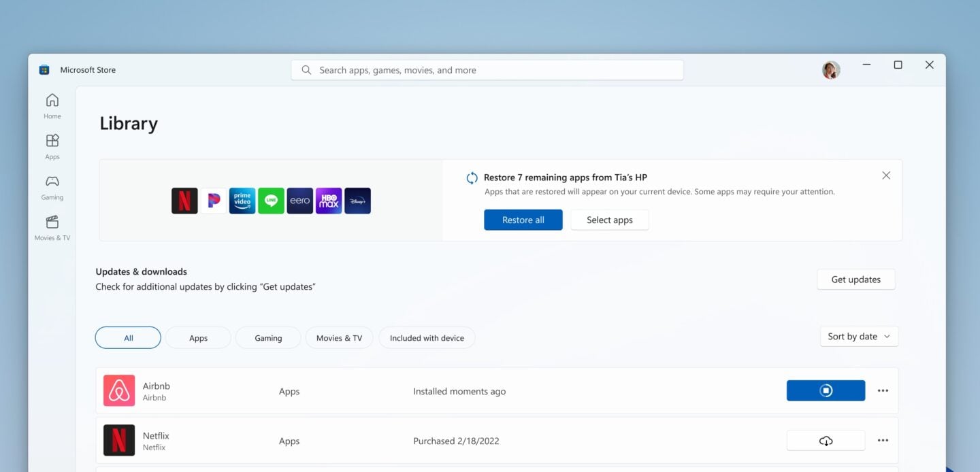Click 'Restore 7 remaining apps' heading

click(x=566, y=178)
